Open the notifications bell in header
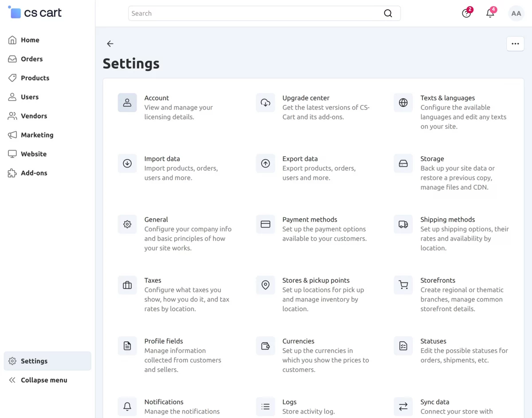 point(490,13)
